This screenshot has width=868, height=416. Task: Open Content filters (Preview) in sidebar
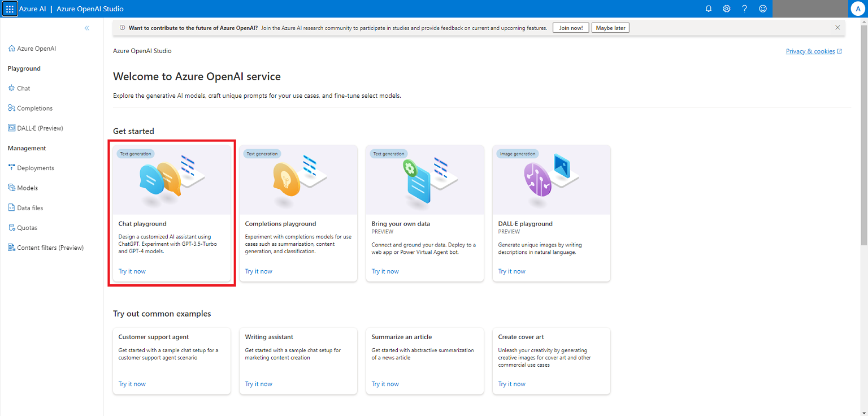tap(50, 248)
